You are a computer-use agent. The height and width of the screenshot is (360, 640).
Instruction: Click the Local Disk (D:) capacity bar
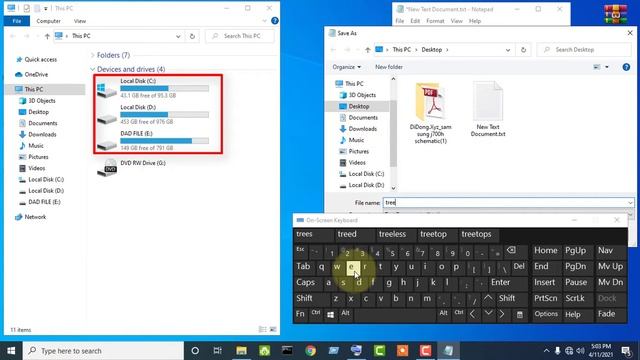[164, 115]
